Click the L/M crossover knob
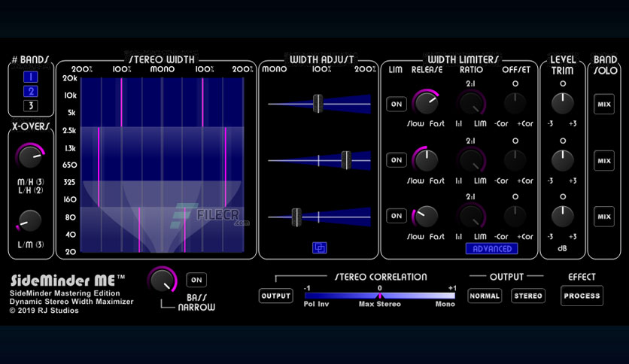This screenshot has width=629, height=364. [29, 221]
